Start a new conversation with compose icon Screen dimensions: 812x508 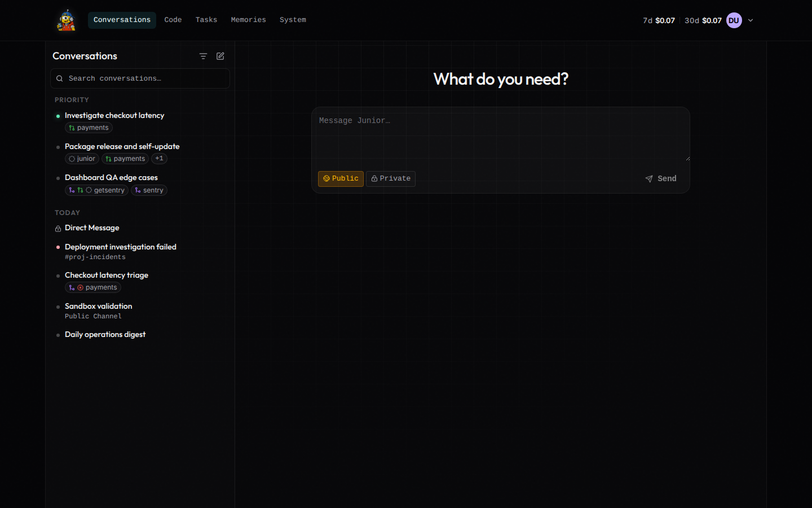tap(220, 56)
